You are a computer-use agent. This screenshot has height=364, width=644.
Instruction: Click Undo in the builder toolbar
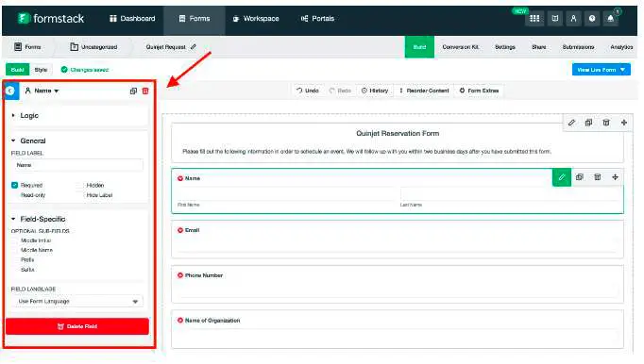tap(308, 91)
